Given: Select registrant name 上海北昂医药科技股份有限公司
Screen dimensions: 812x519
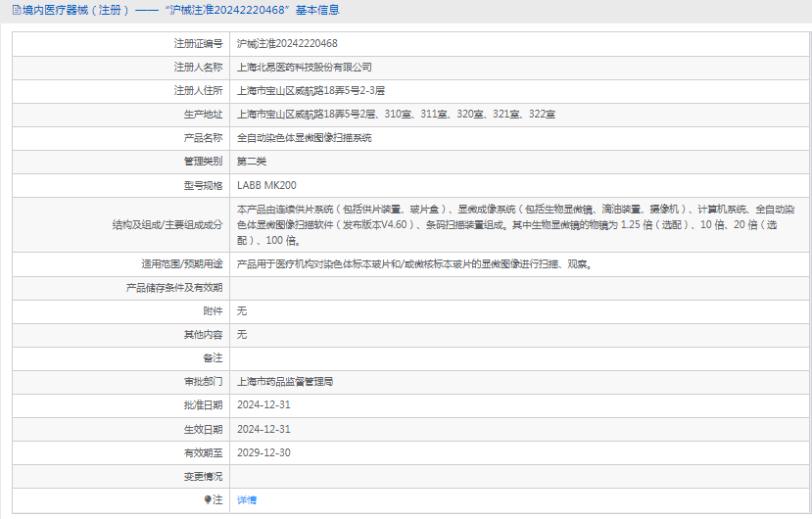Looking at the screenshot, I should point(304,68).
